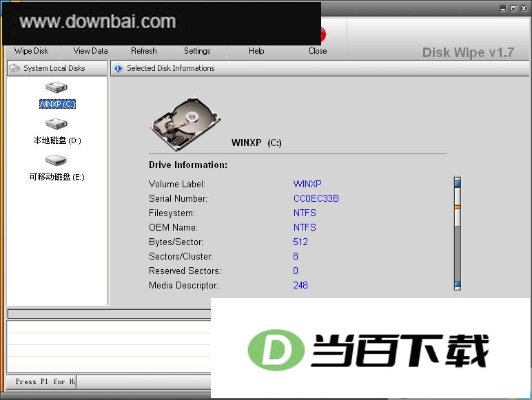The image size is (532, 400).
Task: Click the OEM Name value NTFS
Action: [305, 227]
